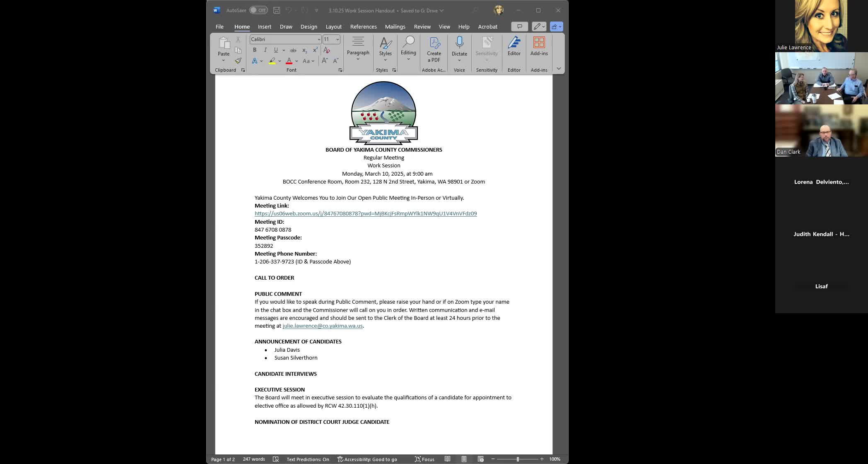Toggle bold formatting
This screenshot has height=464, width=868.
(255, 50)
